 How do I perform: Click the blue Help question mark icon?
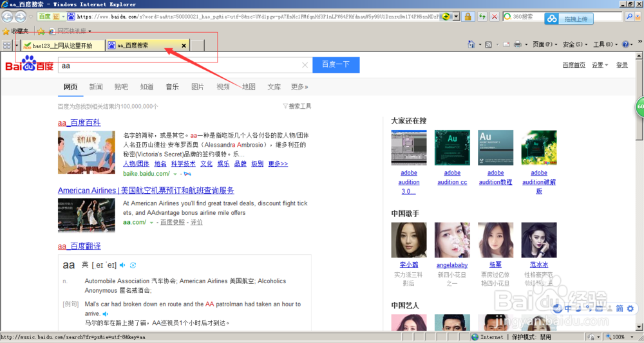(625, 44)
